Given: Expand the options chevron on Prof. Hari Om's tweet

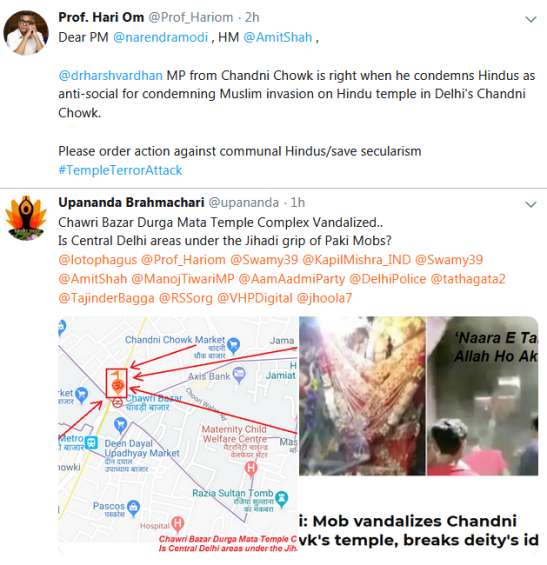Looking at the screenshot, I should 531,19.
